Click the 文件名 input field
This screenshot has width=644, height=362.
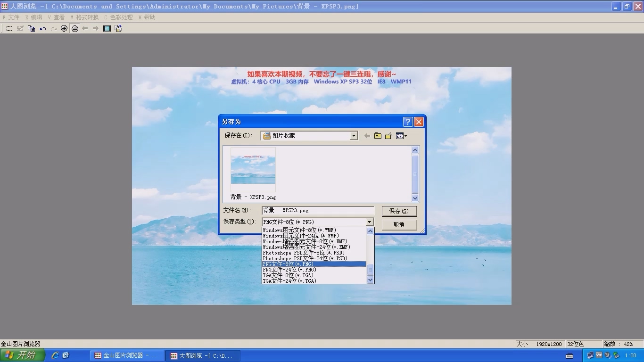click(x=318, y=211)
